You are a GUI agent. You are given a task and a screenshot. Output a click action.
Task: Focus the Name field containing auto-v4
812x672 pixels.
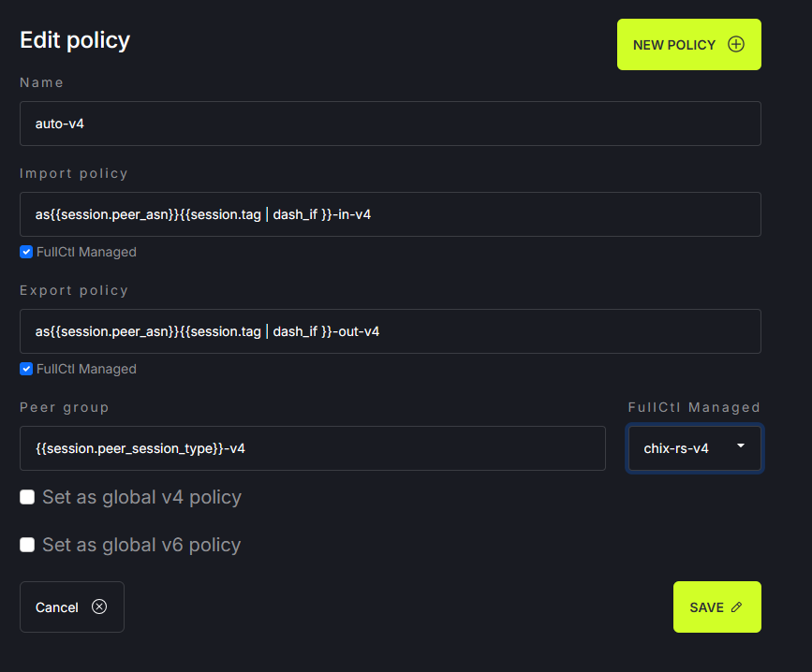[x=390, y=124]
